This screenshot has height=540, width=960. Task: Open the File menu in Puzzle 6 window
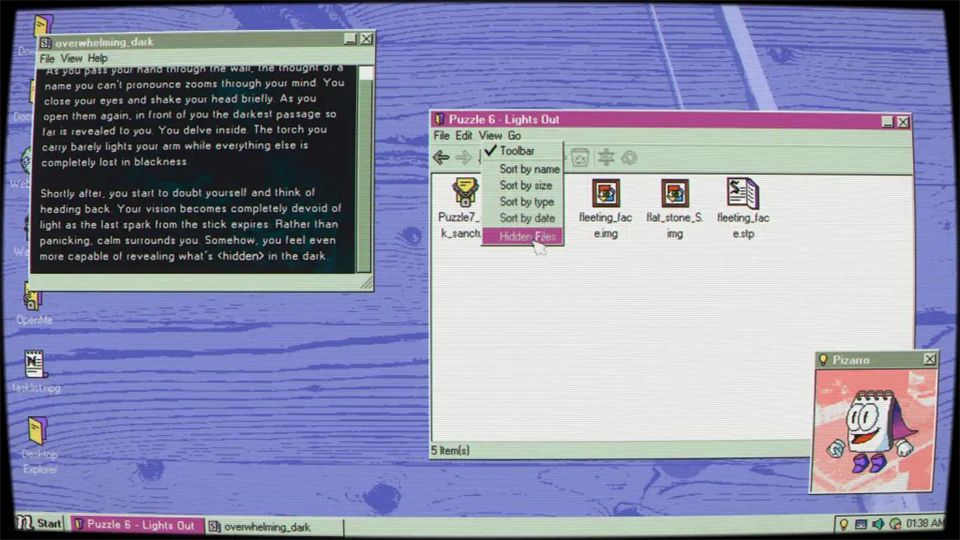click(x=441, y=135)
